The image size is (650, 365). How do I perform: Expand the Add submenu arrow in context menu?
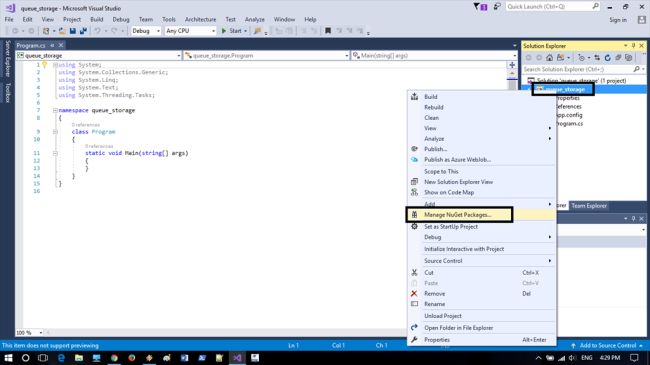pyautogui.click(x=550, y=204)
